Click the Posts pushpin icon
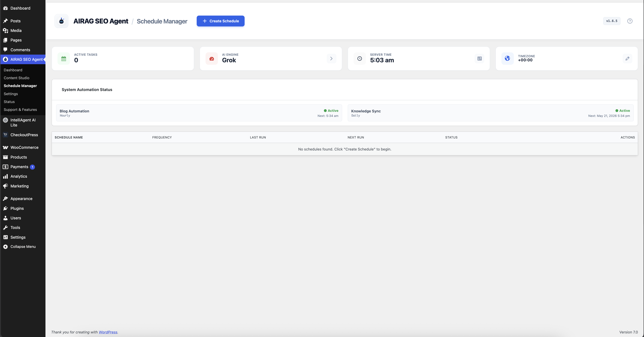 [x=5, y=21]
